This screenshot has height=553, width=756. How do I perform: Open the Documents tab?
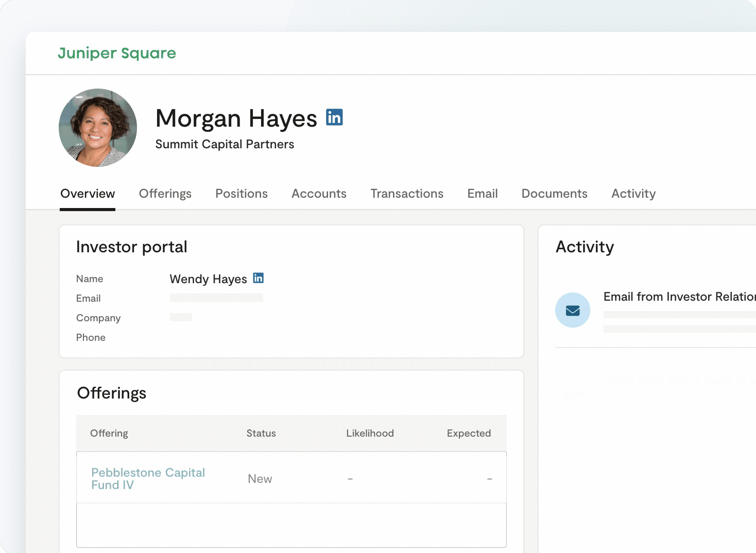click(555, 194)
